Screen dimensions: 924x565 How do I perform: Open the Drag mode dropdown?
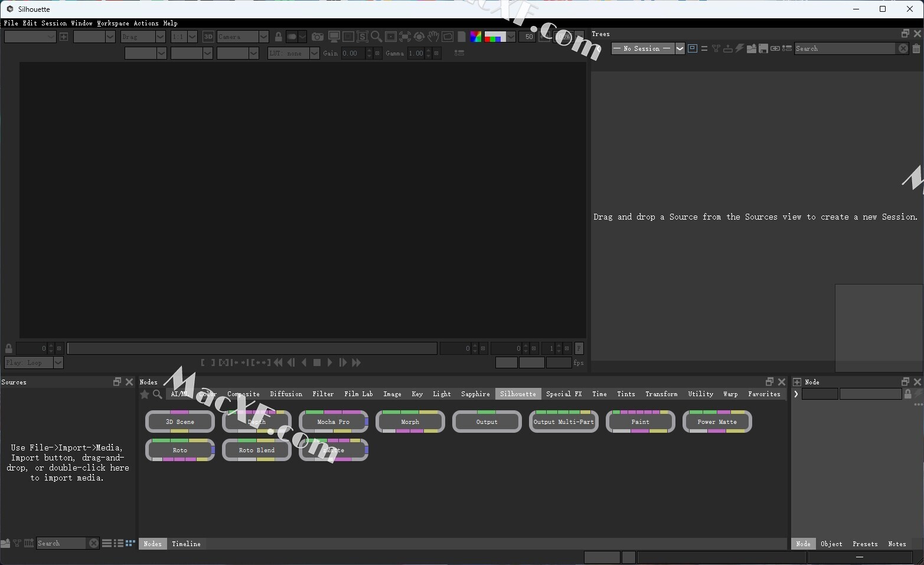pyautogui.click(x=143, y=37)
